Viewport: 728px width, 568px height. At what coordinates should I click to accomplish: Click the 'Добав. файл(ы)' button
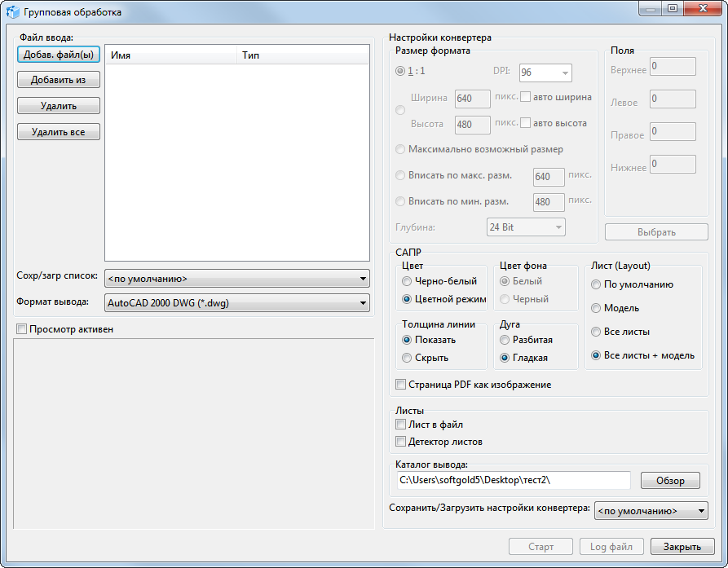pyautogui.click(x=58, y=55)
